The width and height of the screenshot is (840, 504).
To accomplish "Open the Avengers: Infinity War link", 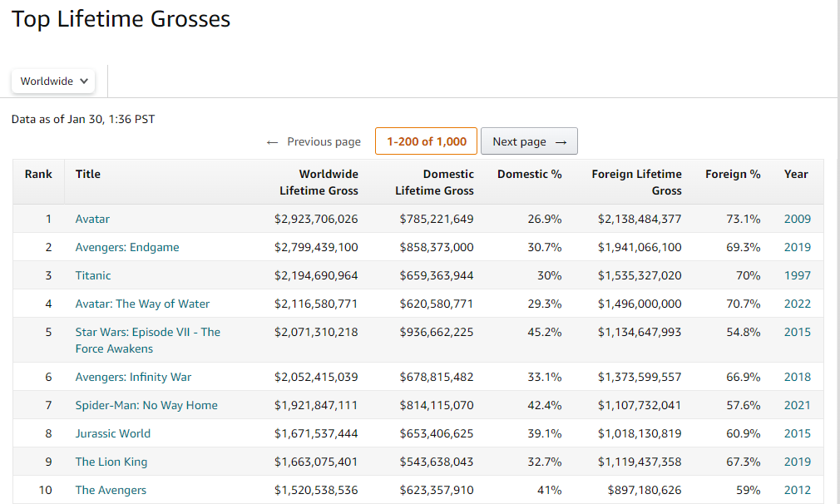I will 133,377.
